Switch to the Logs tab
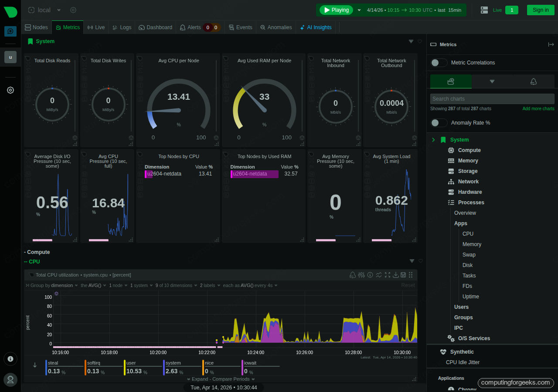 122,27
